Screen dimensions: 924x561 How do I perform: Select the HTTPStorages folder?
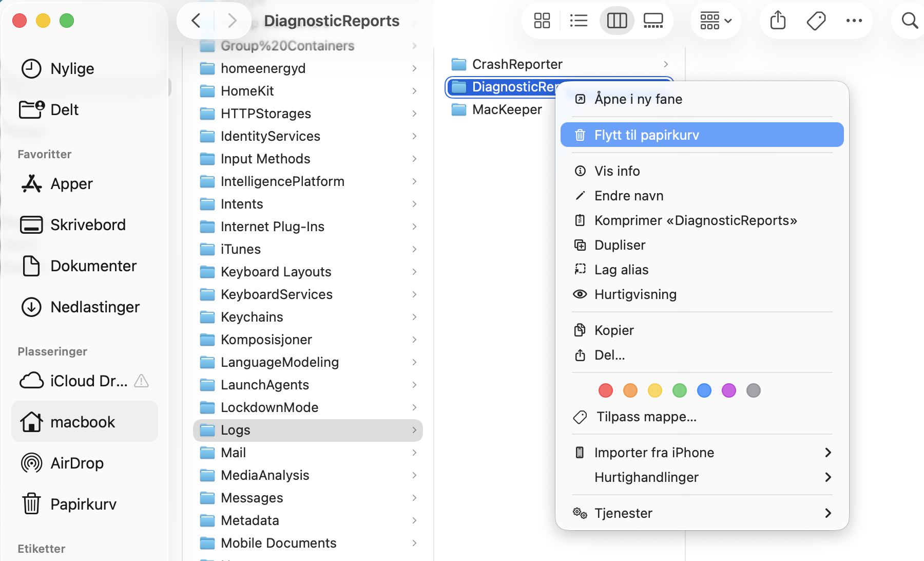coord(308,114)
